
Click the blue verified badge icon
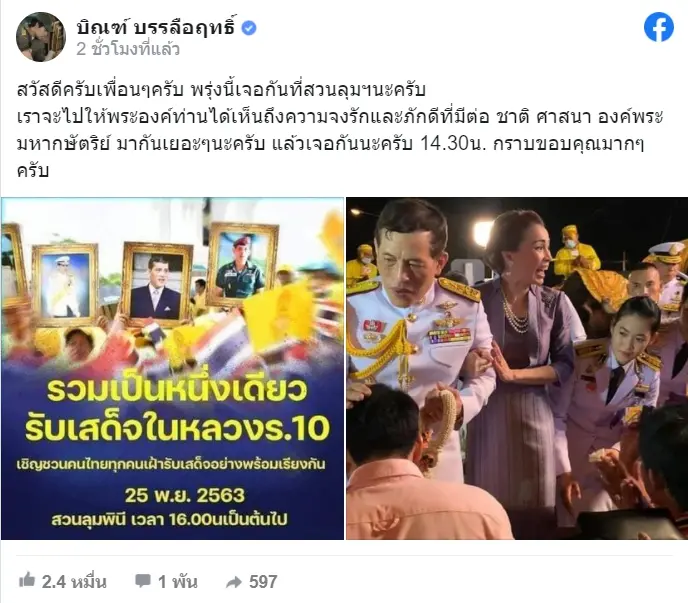click(x=249, y=28)
